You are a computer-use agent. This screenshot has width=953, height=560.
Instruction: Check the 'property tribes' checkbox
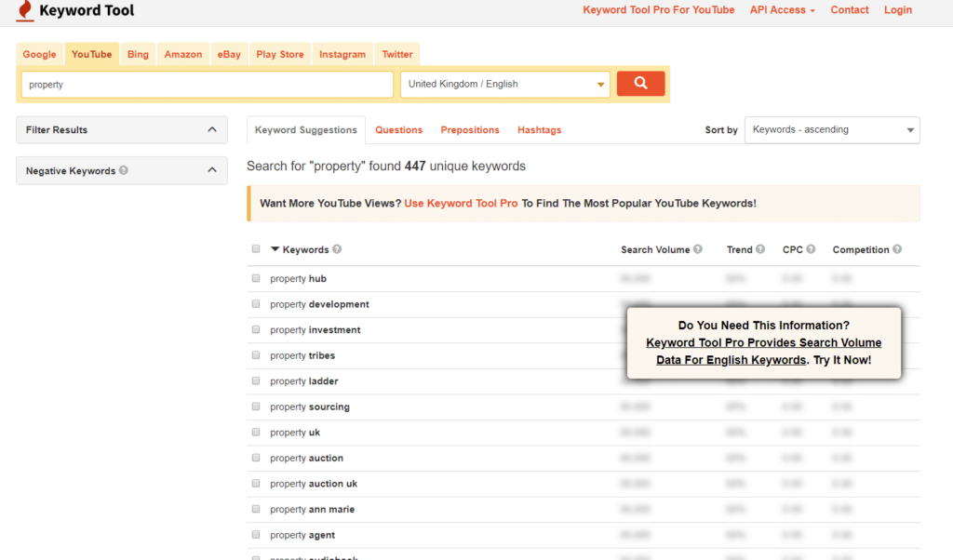[x=256, y=354]
